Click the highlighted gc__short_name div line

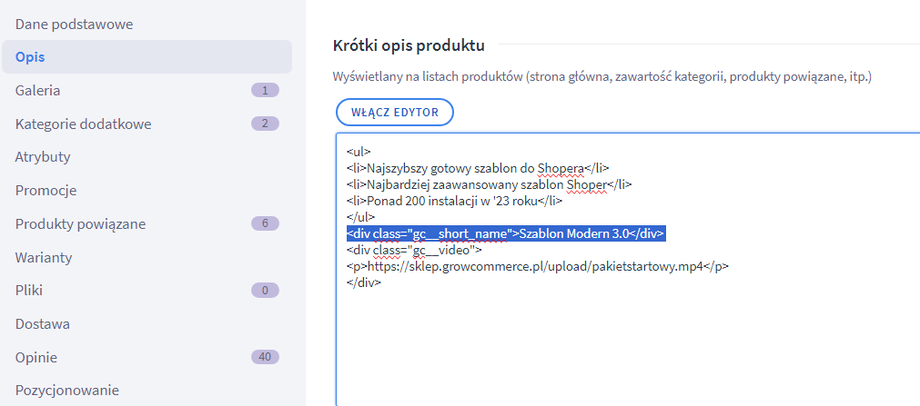pyautogui.click(x=505, y=233)
